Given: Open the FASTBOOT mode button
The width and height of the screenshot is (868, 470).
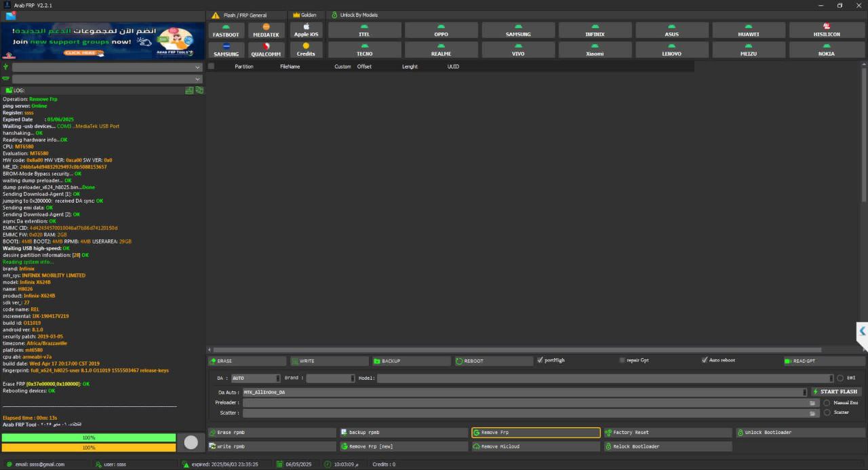Looking at the screenshot, I should pos(226,31).
